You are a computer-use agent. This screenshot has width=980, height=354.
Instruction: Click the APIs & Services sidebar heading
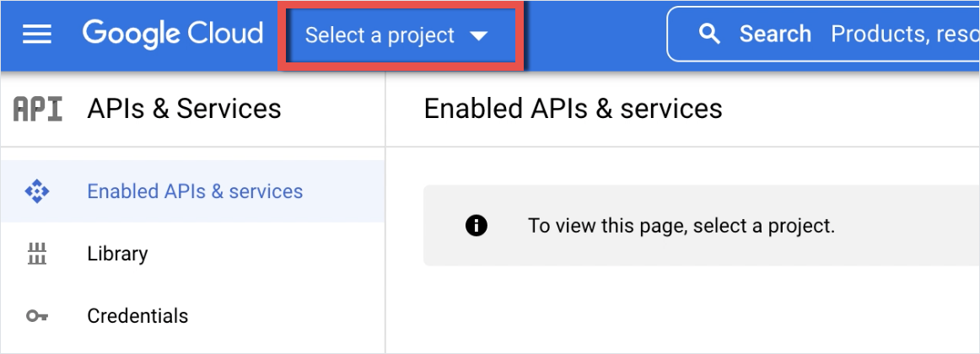[185, 109]
